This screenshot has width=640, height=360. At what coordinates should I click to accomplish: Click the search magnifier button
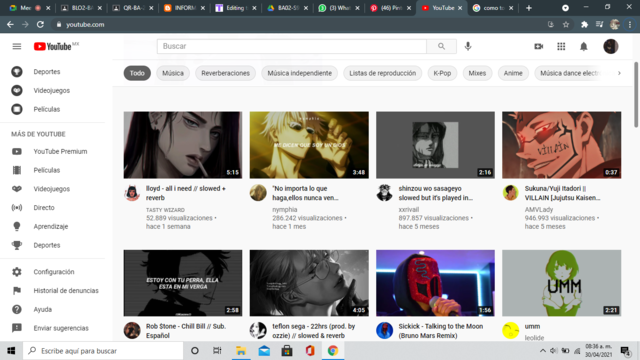pyautogui.click(x=441, y=47)
